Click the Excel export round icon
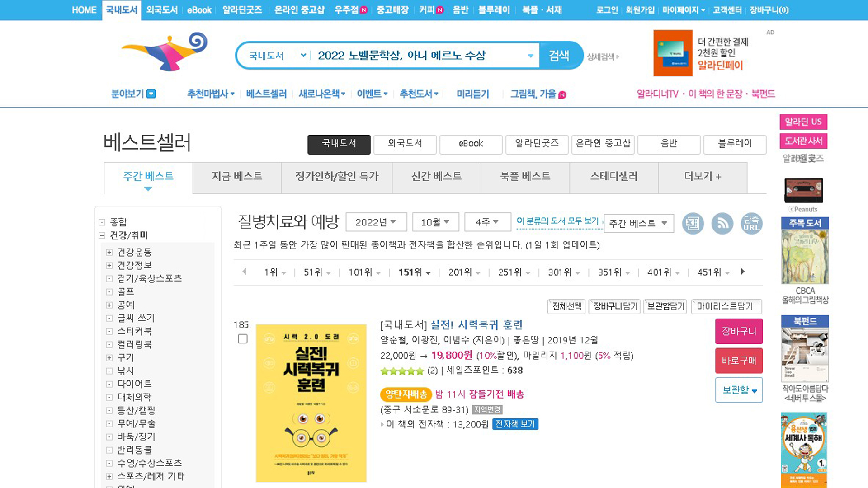 coord(693,223)
